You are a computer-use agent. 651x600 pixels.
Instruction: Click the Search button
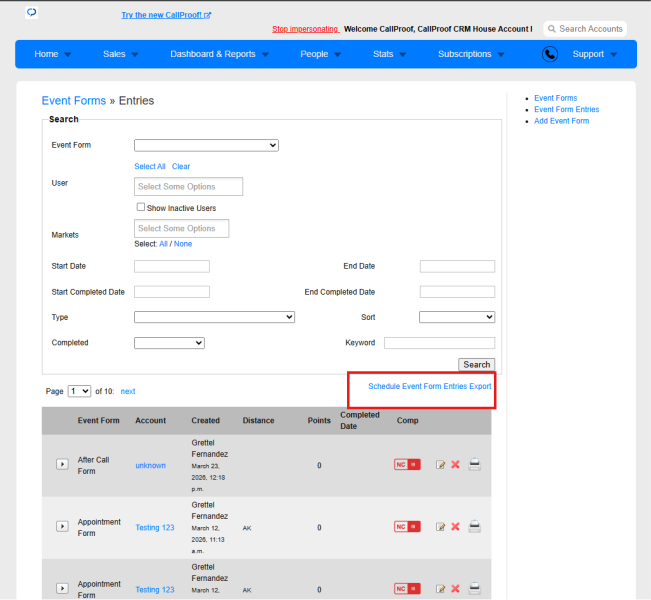477,365
